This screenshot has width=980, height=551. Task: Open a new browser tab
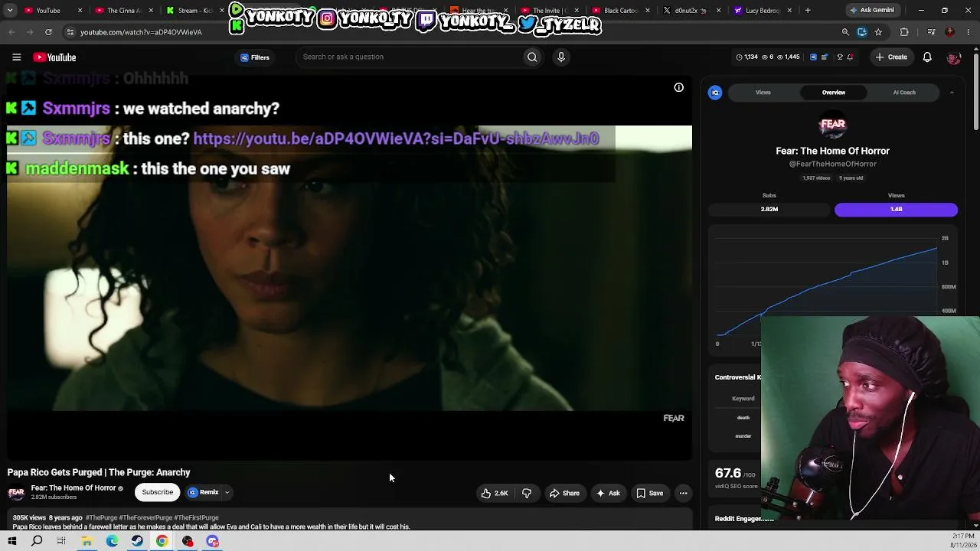click(x=808, y=11)
